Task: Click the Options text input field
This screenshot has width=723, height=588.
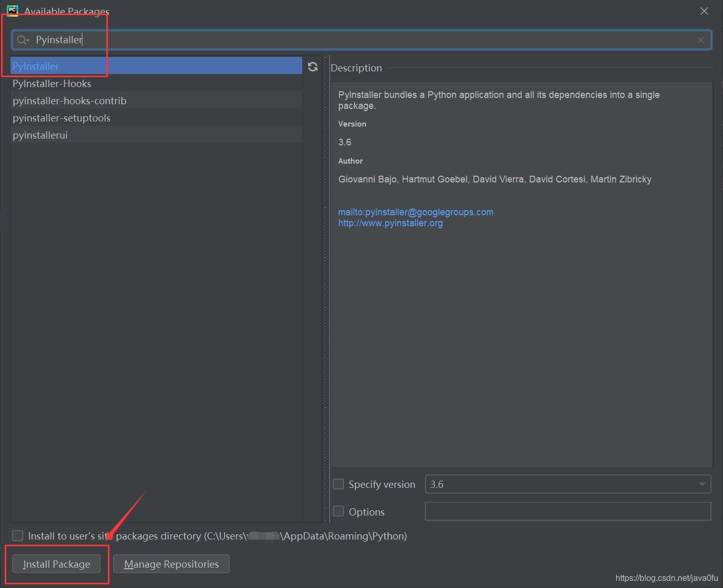Action: click(568, 511)
